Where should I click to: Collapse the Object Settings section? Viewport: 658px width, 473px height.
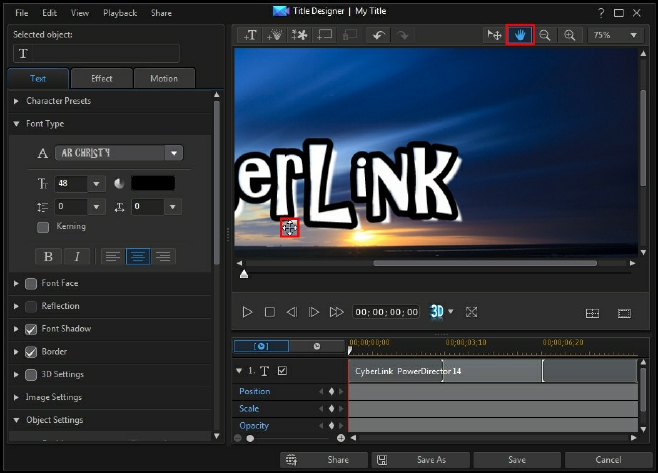tap(16, 420)
